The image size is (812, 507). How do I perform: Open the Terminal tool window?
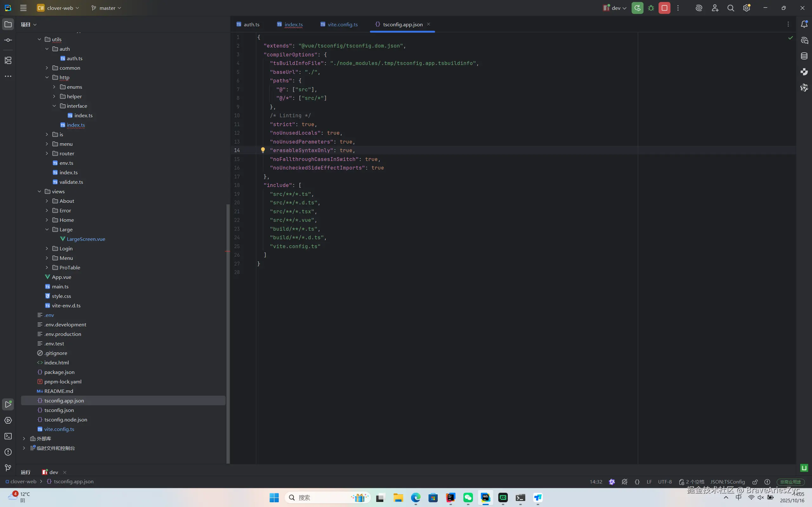[x=8, y=436]
